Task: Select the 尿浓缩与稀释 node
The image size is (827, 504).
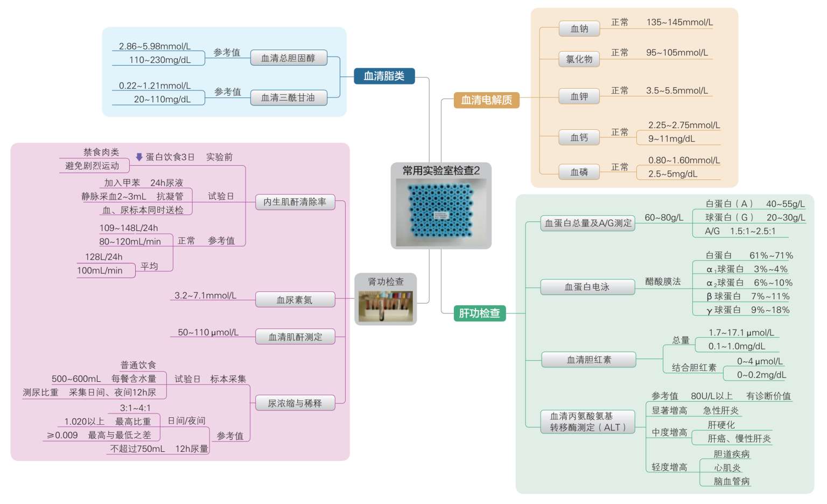Action: (x=295, y=403)
